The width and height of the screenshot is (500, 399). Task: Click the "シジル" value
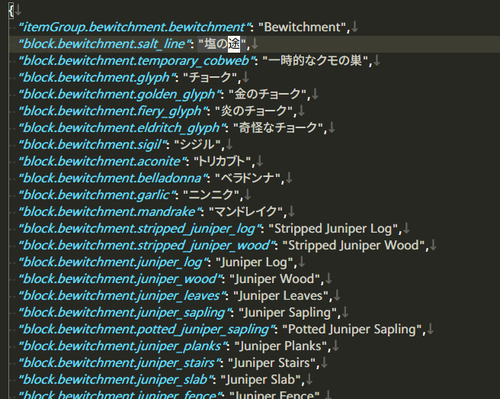[x=197, y=145]
